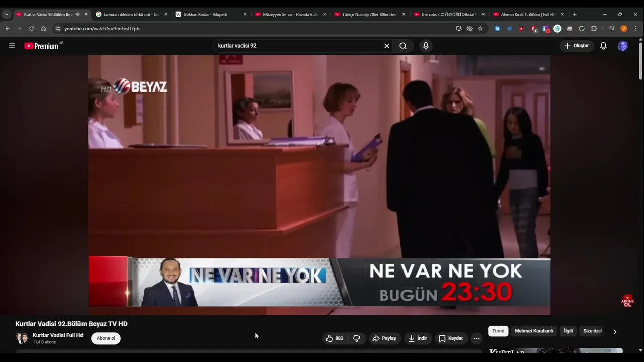644x362 pixels.
Task: Reload the page
Action: tap(31, 29)
